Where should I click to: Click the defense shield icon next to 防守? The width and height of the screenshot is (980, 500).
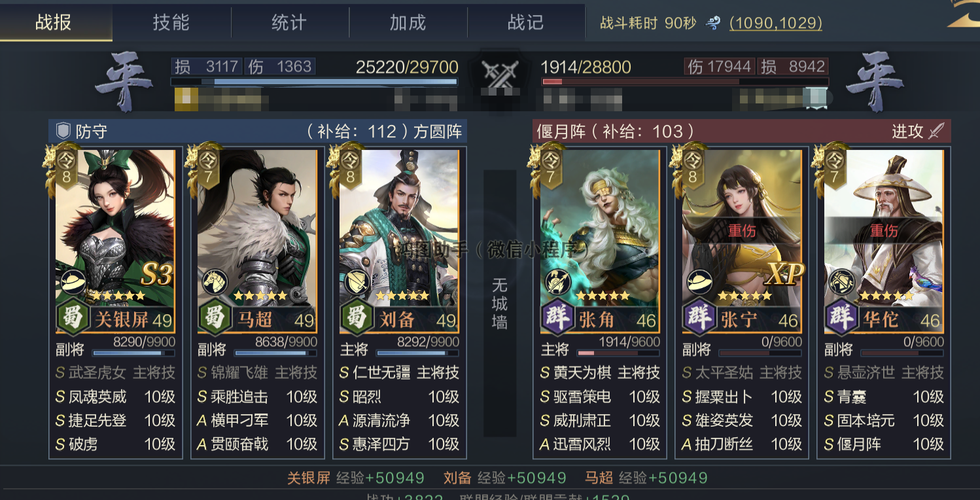[x=63, y=131]
